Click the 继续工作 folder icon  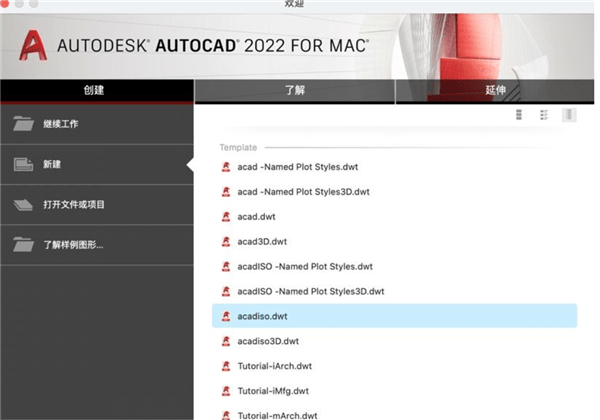(x=23, y=124)
